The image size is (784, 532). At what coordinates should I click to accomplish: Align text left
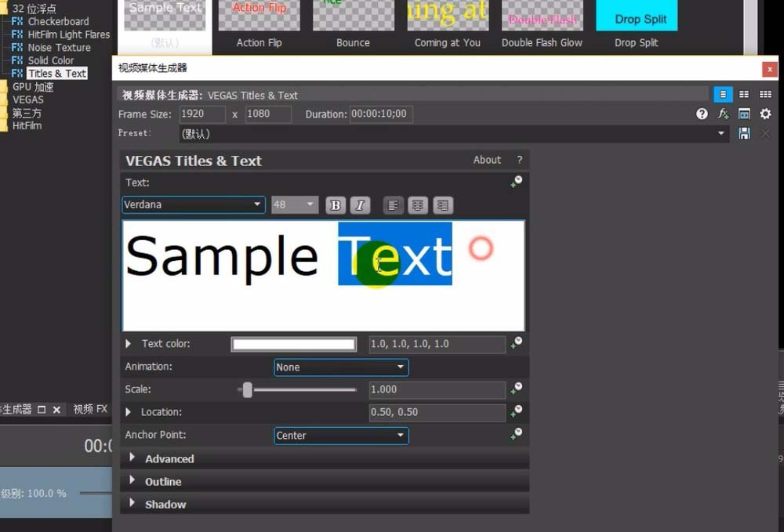(x=394, y=204)
